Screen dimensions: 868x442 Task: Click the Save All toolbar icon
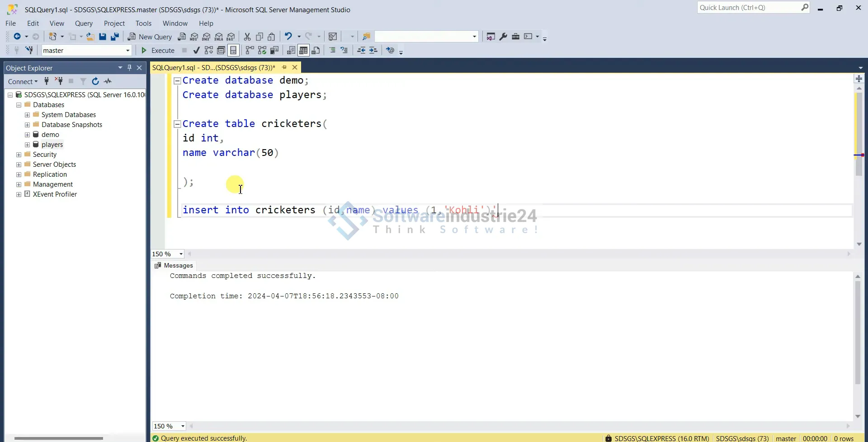click(115, 37)
